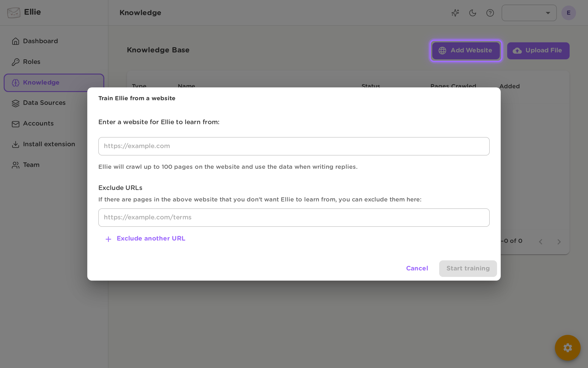Click the Team people icon
588x368 pixels.
pyautogui.click(x=16, y=165)
